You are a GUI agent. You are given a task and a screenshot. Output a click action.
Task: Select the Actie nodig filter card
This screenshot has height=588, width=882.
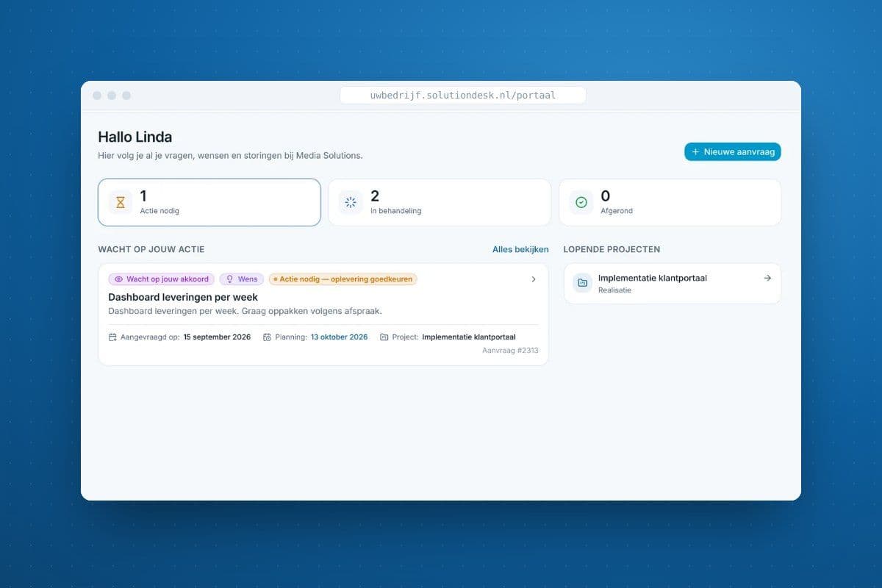point(209,202)
